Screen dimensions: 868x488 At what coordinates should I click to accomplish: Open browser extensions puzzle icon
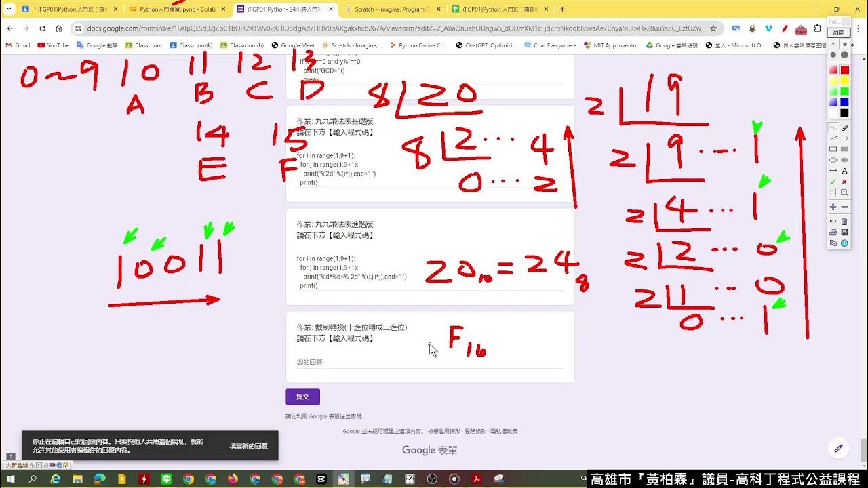tap(818, 28)
